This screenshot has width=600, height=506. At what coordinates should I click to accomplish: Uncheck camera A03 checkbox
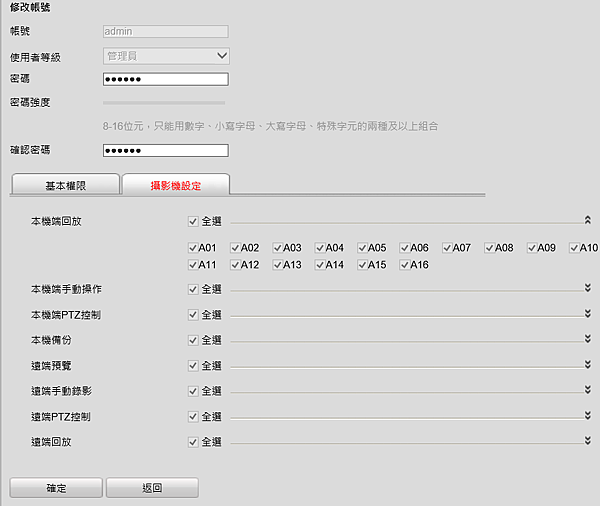[x=277, y=248]
